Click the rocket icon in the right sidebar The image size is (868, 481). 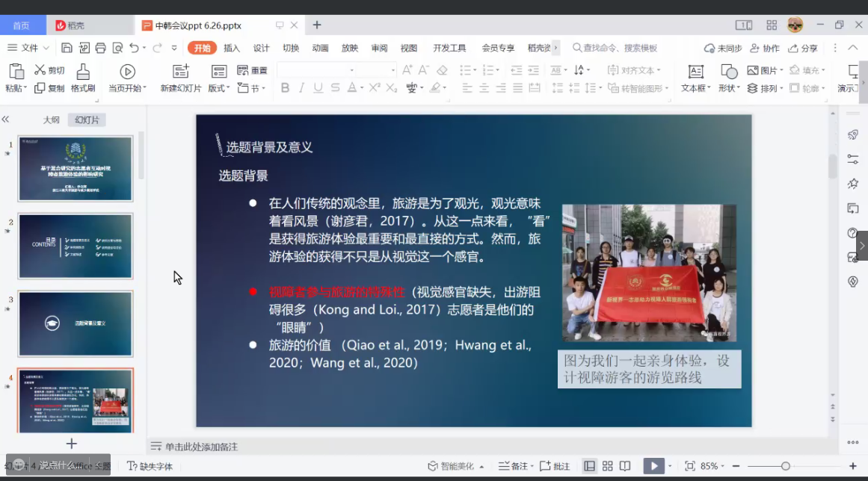[853, 135]
